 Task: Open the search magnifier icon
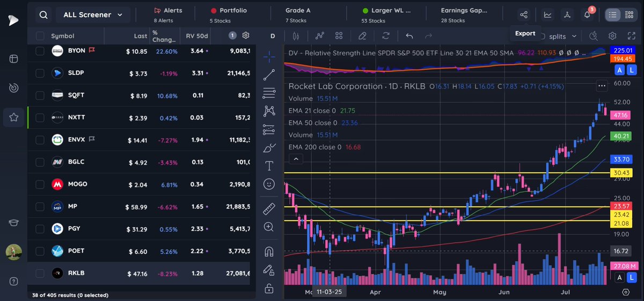(x=44, y=15)
